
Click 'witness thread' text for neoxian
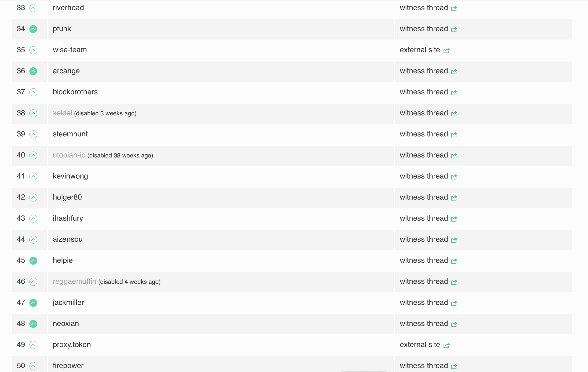[424, 324]
